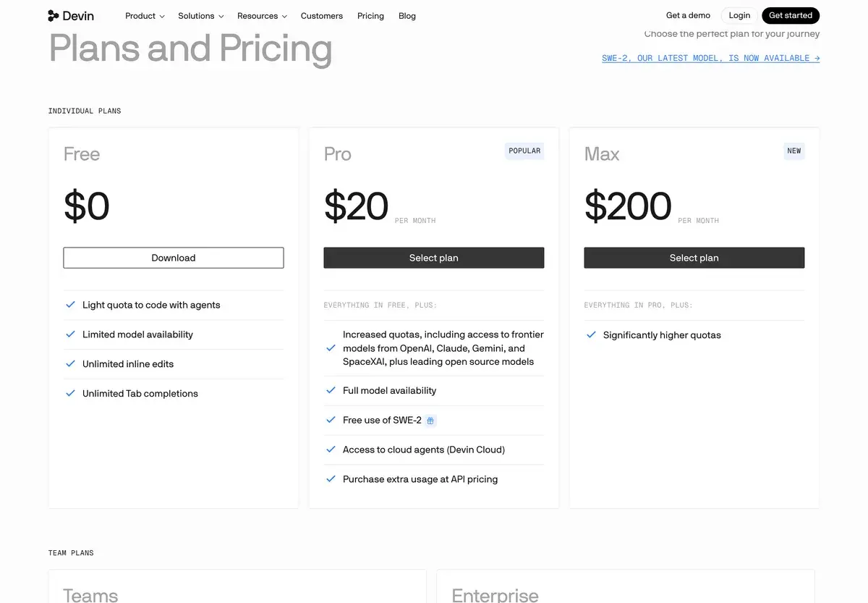Click the checkmark beside Free use of SWE-2
The image size is (868, 603).
(331, 420)
